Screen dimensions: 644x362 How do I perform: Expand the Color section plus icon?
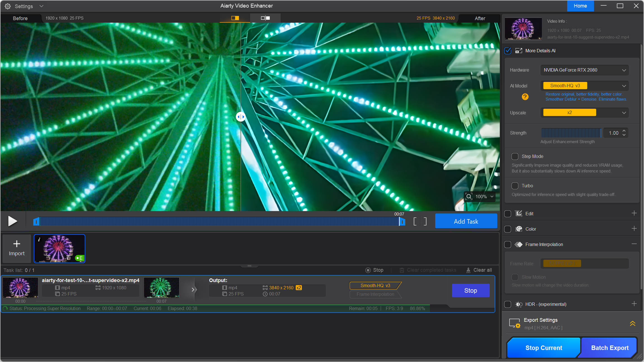click(634, 229)
